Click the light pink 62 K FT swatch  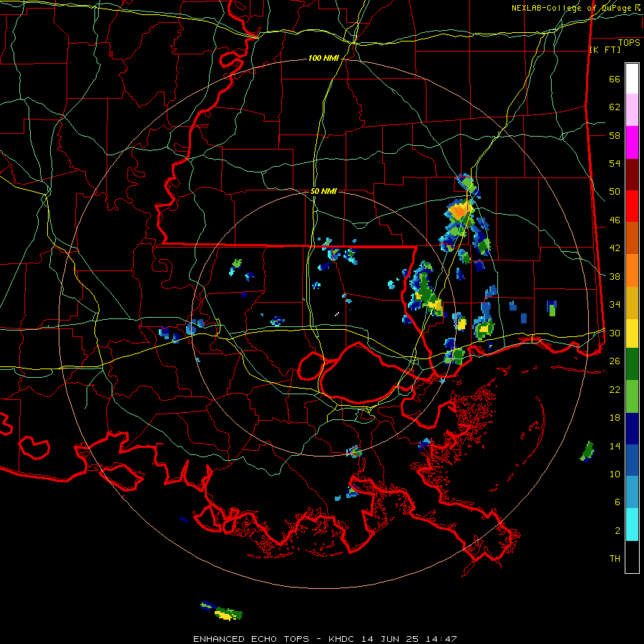632,110
